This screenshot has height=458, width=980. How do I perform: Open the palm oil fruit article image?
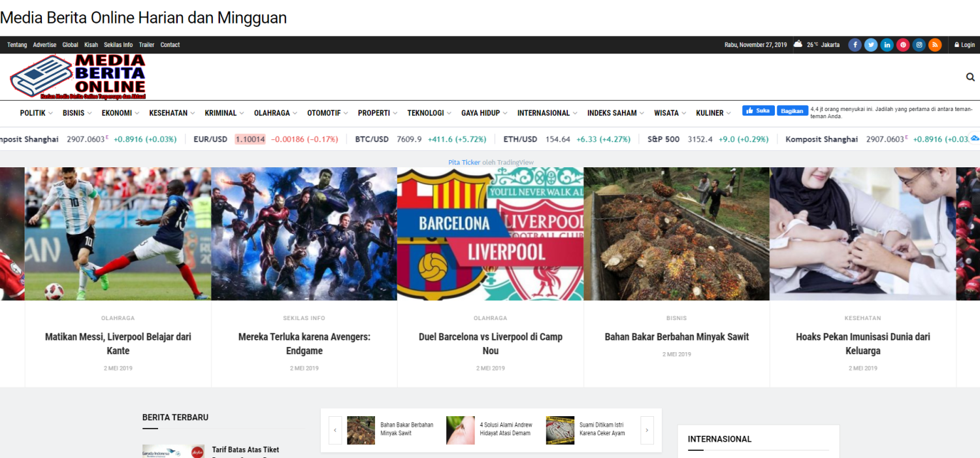[x=677, y=234]
